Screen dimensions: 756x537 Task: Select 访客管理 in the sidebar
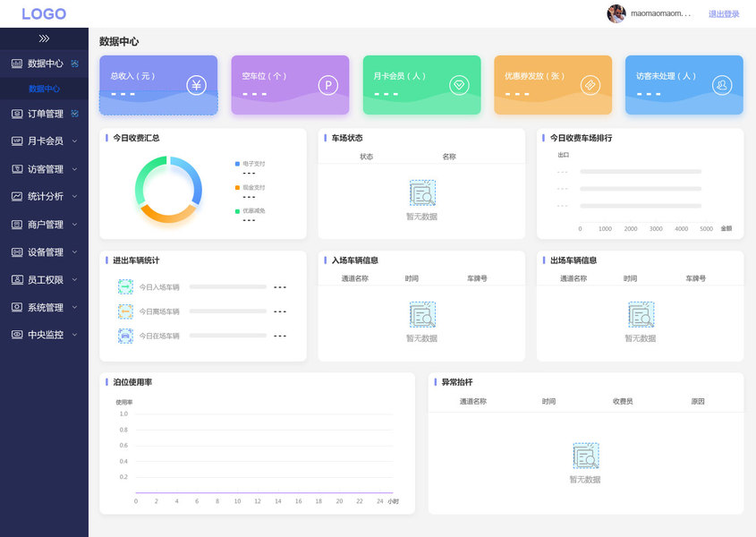point(44,169)
